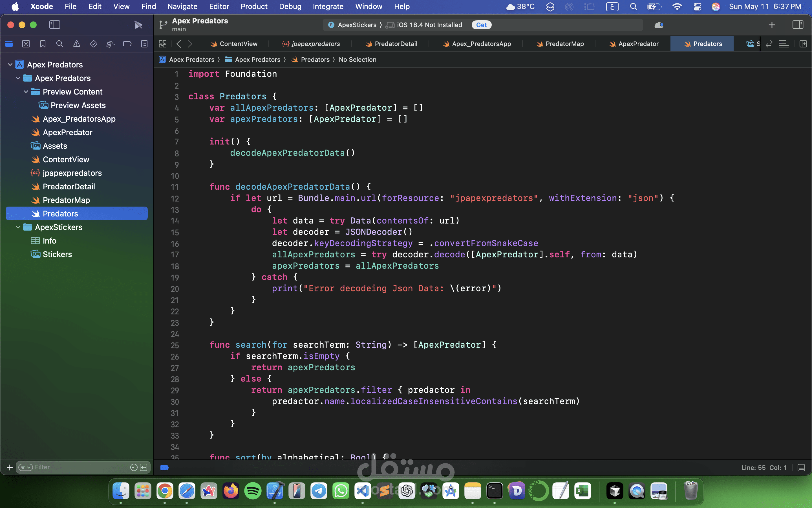Open the Report navigator icon
The height and width of the screenshot is (508, 812).
click(144, 44)
